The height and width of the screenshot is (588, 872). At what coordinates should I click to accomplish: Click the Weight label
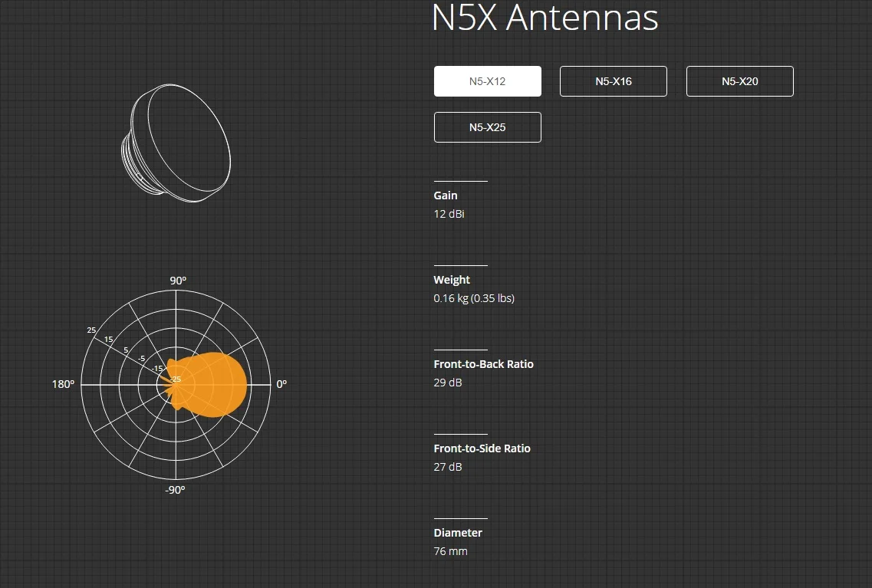452,280
